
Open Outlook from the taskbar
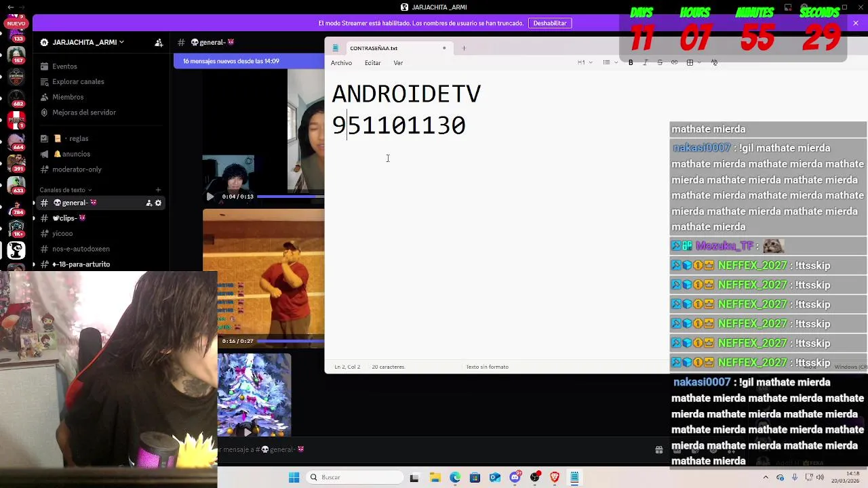point(495,477)
